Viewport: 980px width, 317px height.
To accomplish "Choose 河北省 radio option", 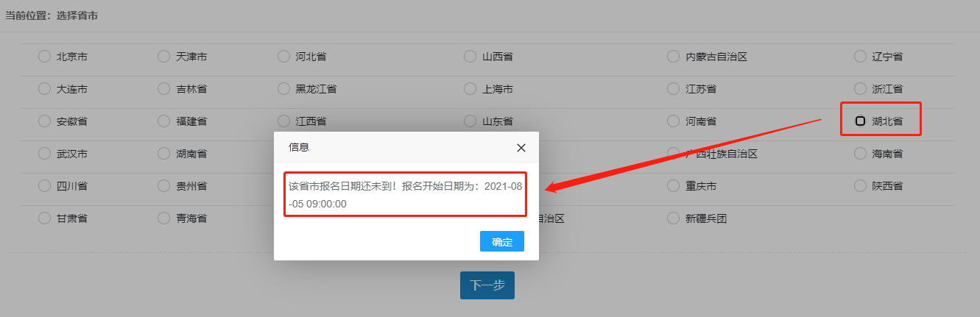I will pos(283,56).
